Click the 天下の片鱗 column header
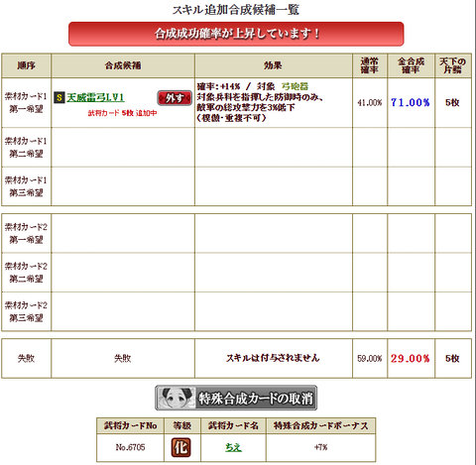 (x=453, y=65)
